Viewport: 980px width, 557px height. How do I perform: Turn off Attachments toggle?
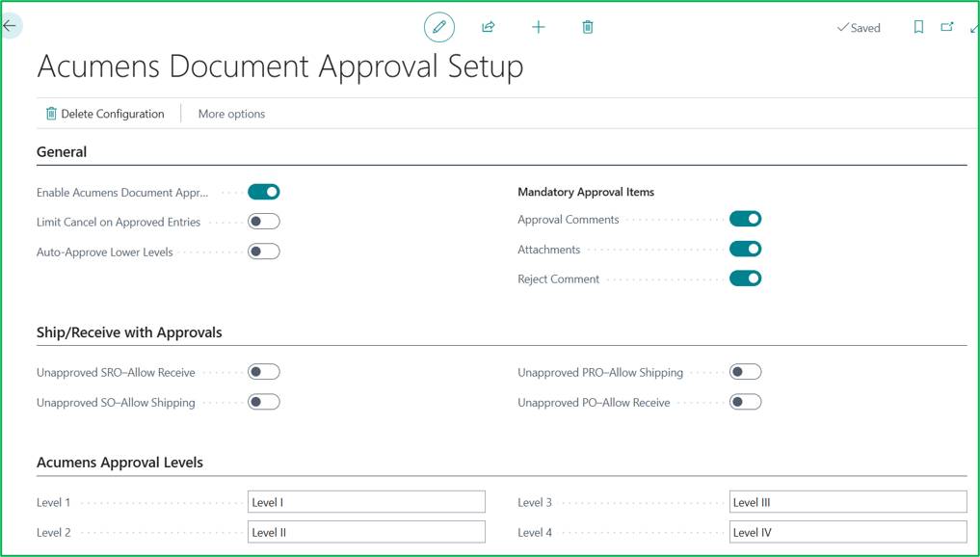(745, 249)
